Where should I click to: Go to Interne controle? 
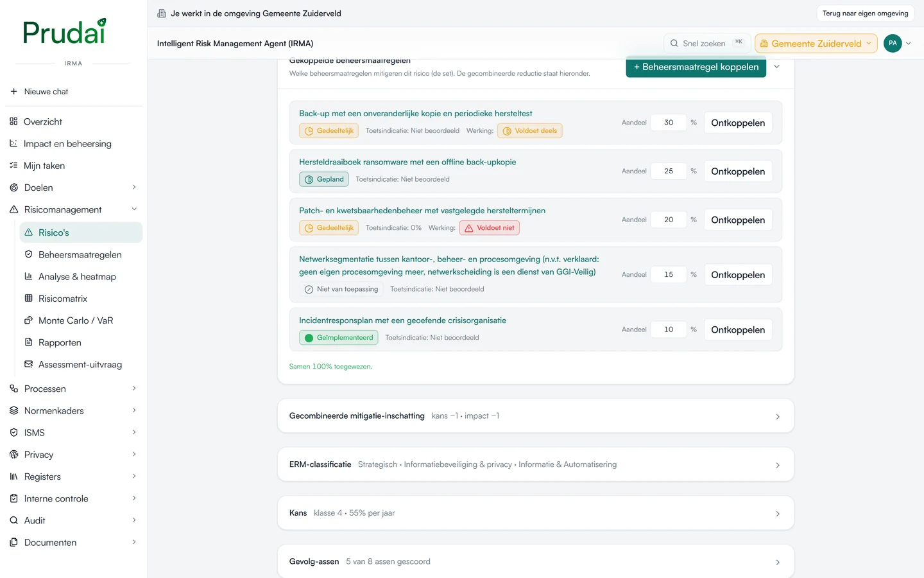point(74,498)
